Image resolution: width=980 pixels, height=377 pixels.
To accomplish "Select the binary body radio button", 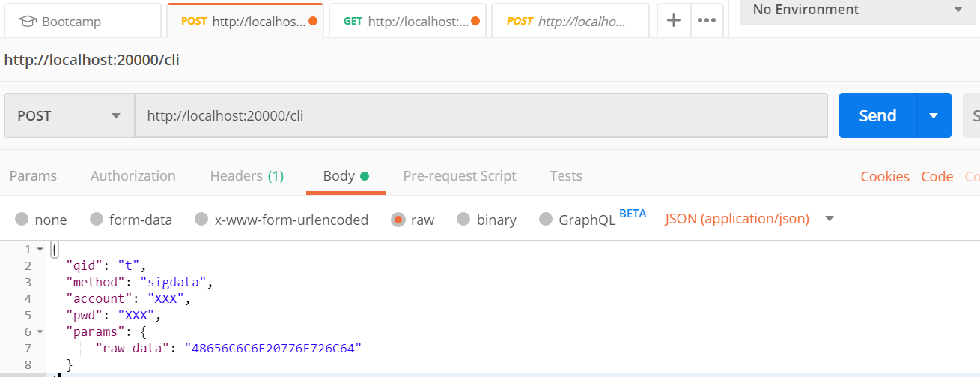I will click(463, 220).
